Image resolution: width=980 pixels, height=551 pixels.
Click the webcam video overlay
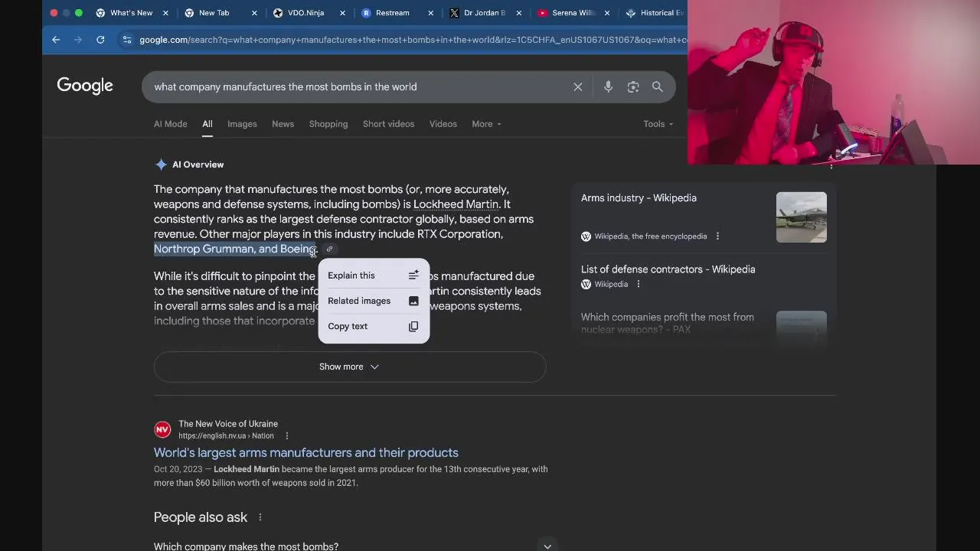click(x=834, y=83)
